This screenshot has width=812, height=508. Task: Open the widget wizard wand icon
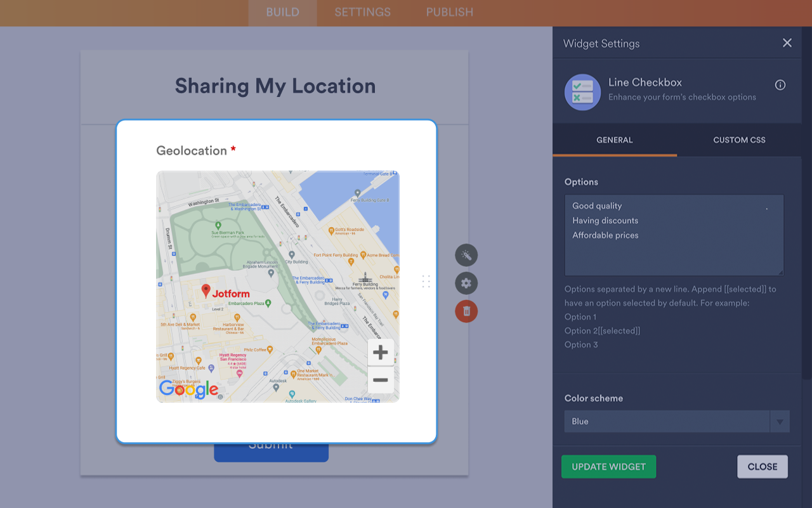[x=466, y=255]
